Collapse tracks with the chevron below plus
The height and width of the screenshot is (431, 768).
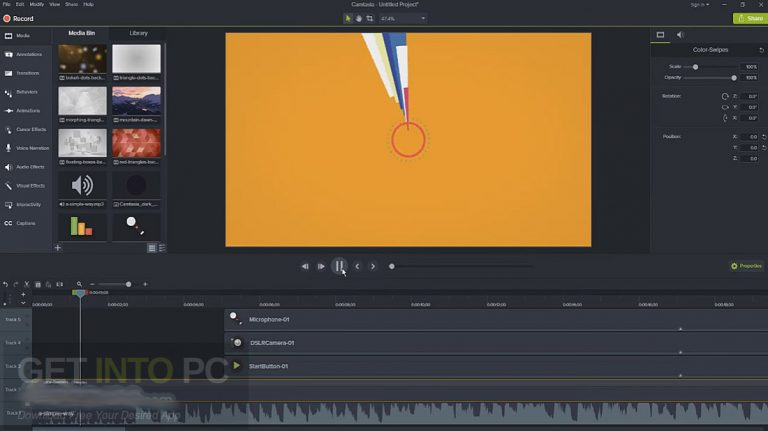point(23,303)
